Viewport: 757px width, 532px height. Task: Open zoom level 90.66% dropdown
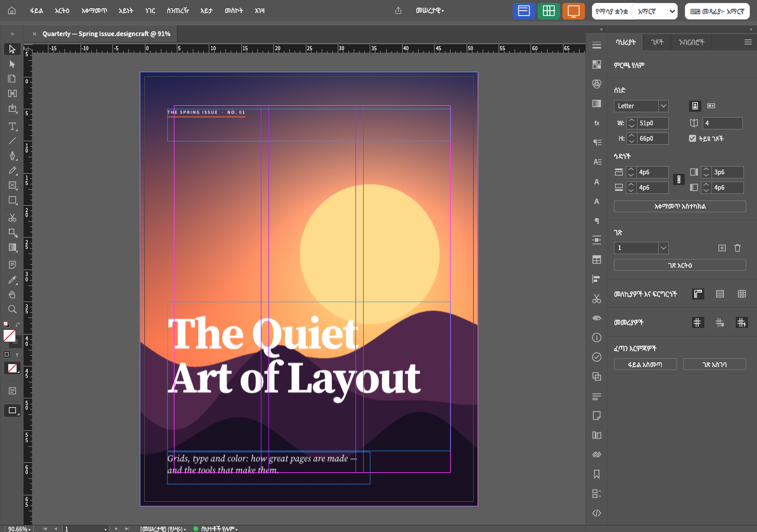[x=20, y=529]
